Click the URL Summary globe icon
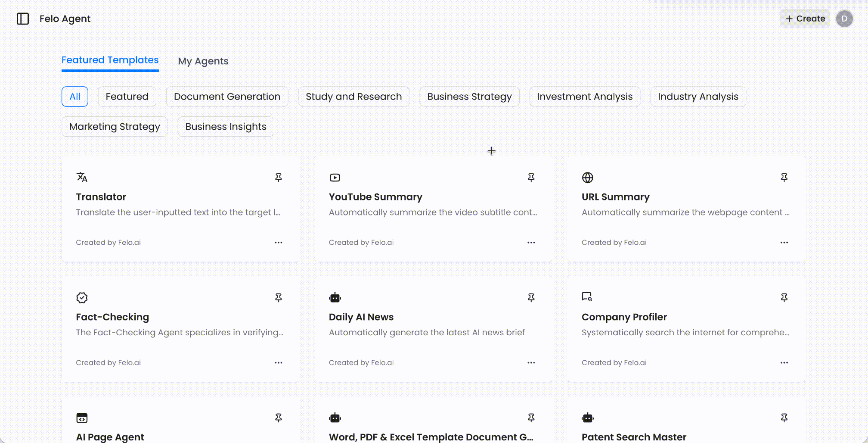This screenshot has width=868, height=443. (x=587, y=178)
